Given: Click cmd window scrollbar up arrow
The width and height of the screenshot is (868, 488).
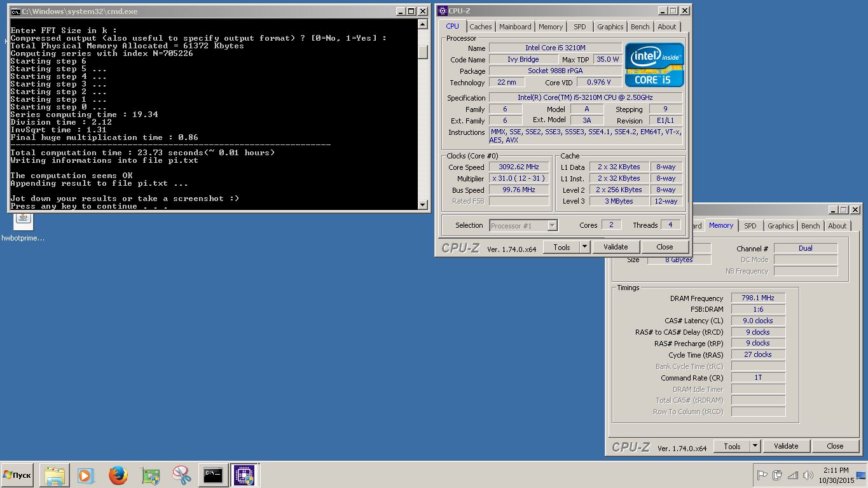Looking at the screenshot, I should [x=423, y=24].
